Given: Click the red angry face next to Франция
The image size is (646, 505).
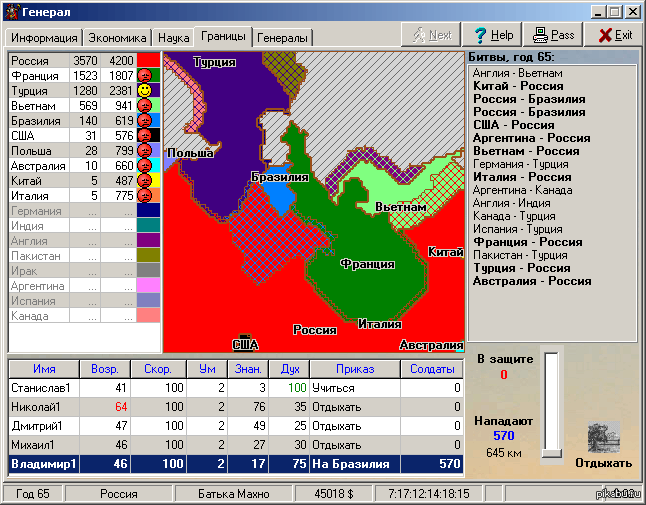Looking at the screenshot, I should (145, 75).
